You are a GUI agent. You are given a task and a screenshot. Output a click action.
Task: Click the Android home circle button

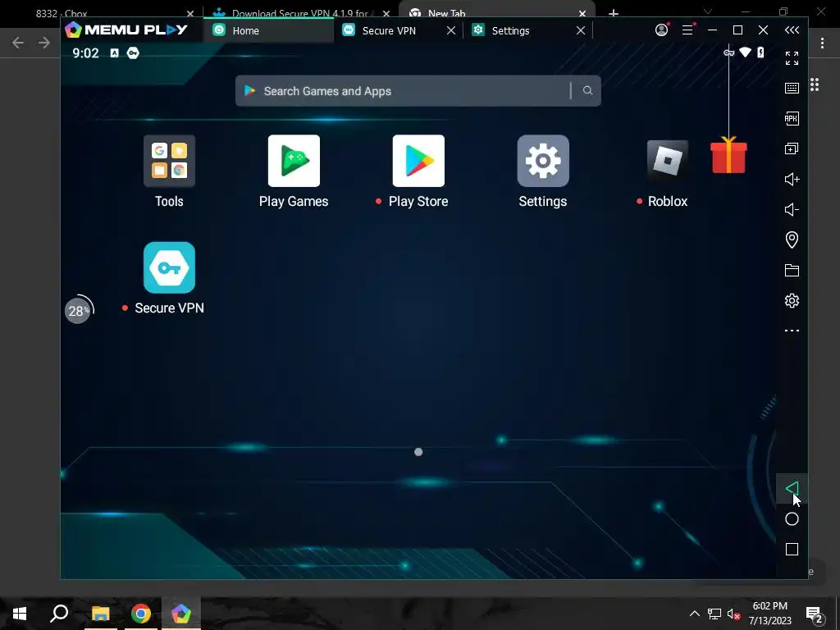pyautogui.click(x=792, y=518)
